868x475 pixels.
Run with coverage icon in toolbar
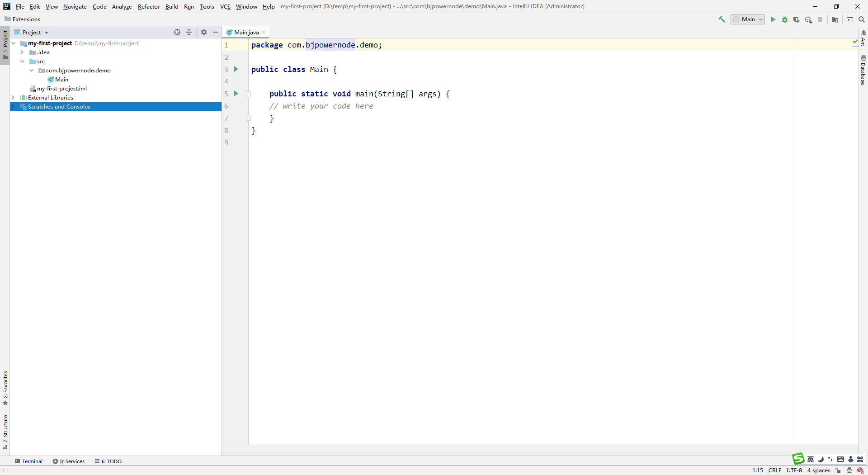[797, 19]
